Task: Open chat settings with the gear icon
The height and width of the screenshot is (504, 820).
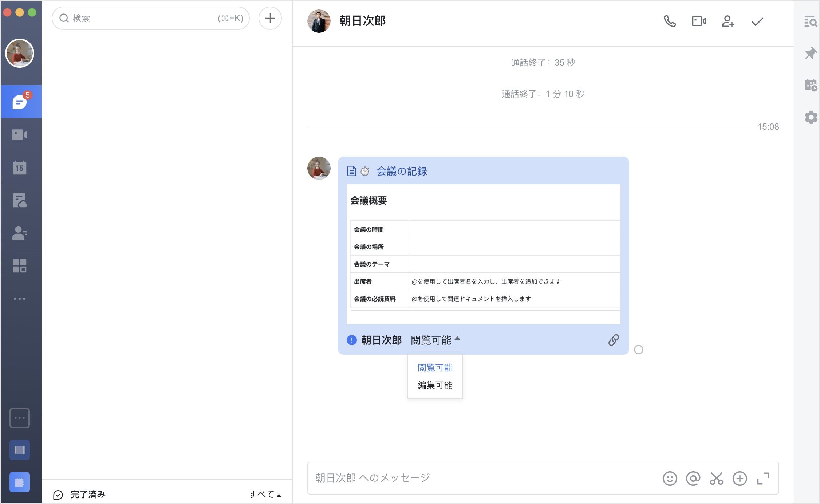Action: (x=811, y=117)
